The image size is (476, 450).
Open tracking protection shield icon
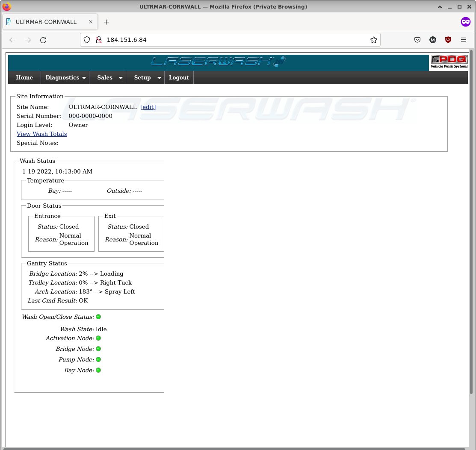pyautogui.click(x=87, y=40)
